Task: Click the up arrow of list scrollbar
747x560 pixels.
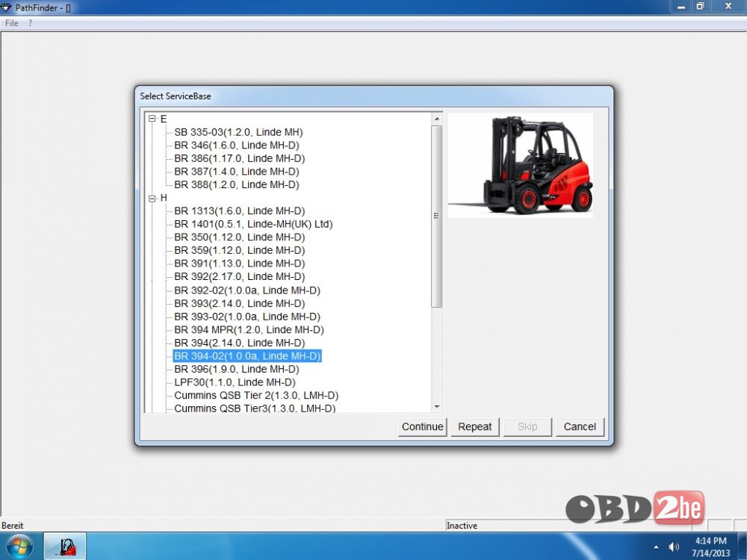Action: 437,119
